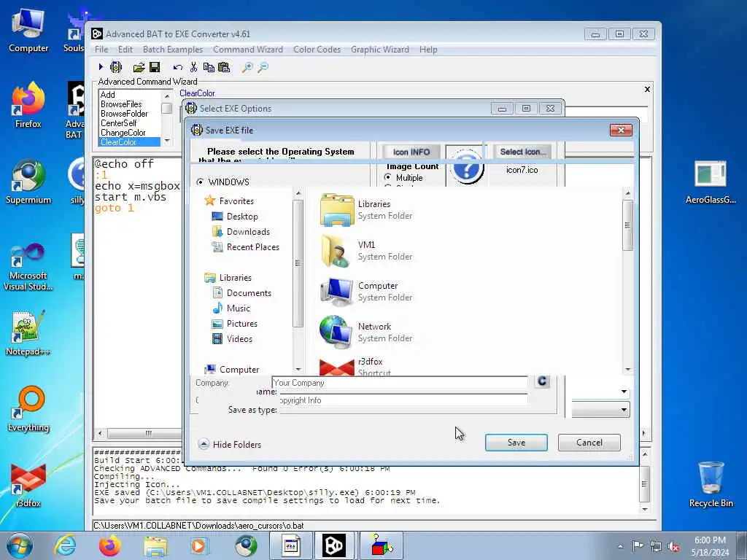Click the Your Company input field
Image resolution: width=747 pixels, height=560 pixels.
400,383
